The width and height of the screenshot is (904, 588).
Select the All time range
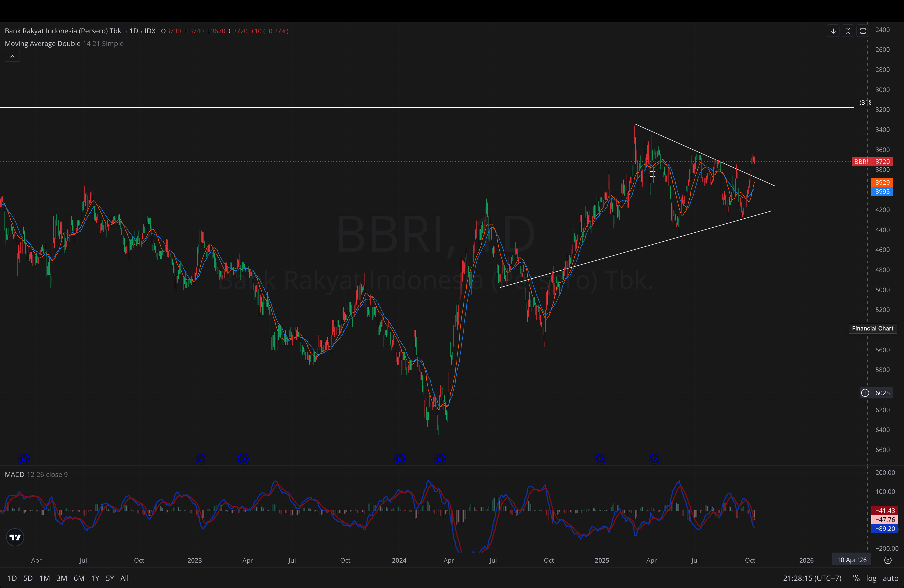pyautogui.click(x=124, y=578)
